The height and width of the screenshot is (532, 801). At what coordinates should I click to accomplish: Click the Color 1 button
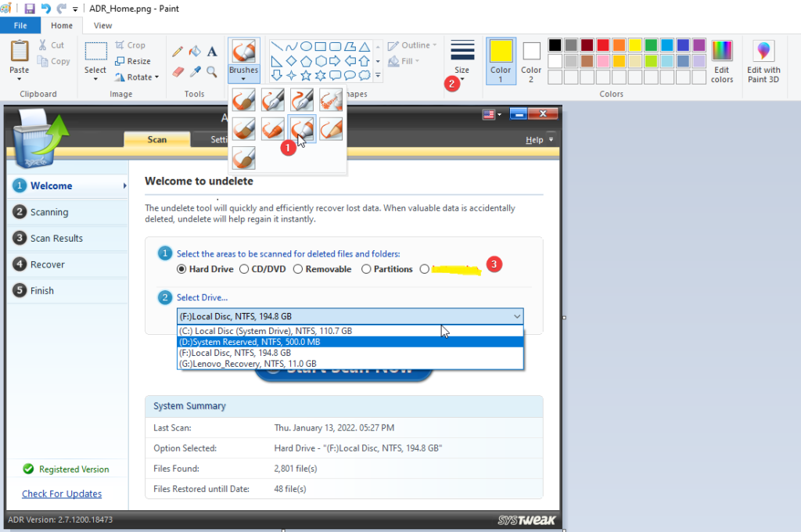coord(501,61)
